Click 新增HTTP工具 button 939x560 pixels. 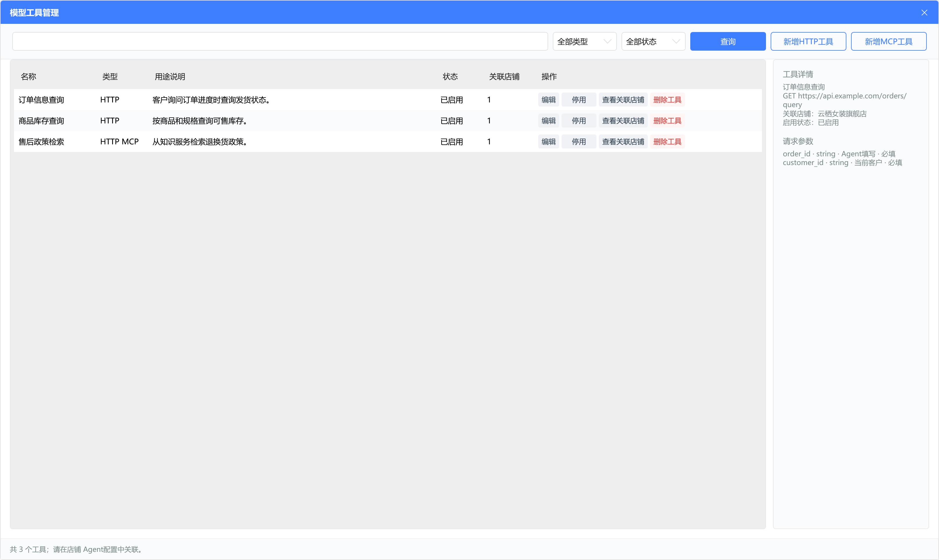(808, 42)
